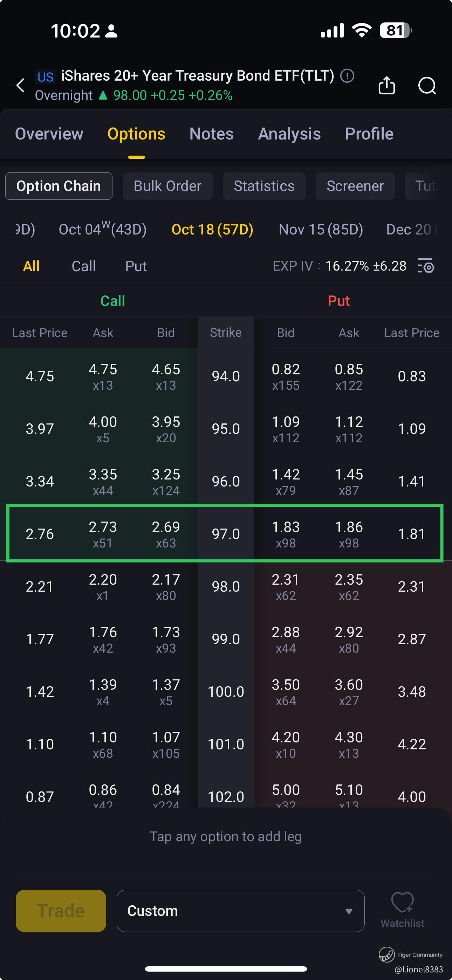Tap the Tiger Community logo

(386, 954)
